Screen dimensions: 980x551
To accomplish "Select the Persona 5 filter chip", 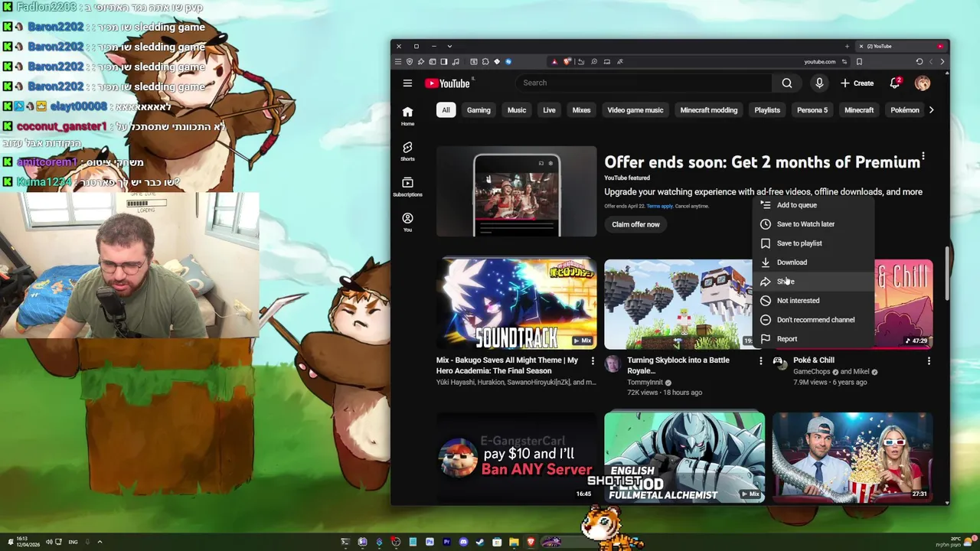I will (x=812, y=110).
